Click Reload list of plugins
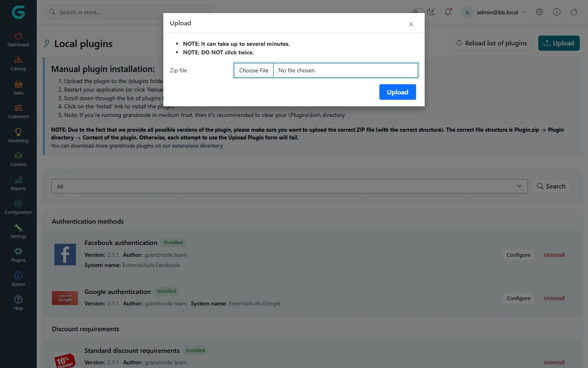Screen dimensions: 588x368 pos(492,43)
